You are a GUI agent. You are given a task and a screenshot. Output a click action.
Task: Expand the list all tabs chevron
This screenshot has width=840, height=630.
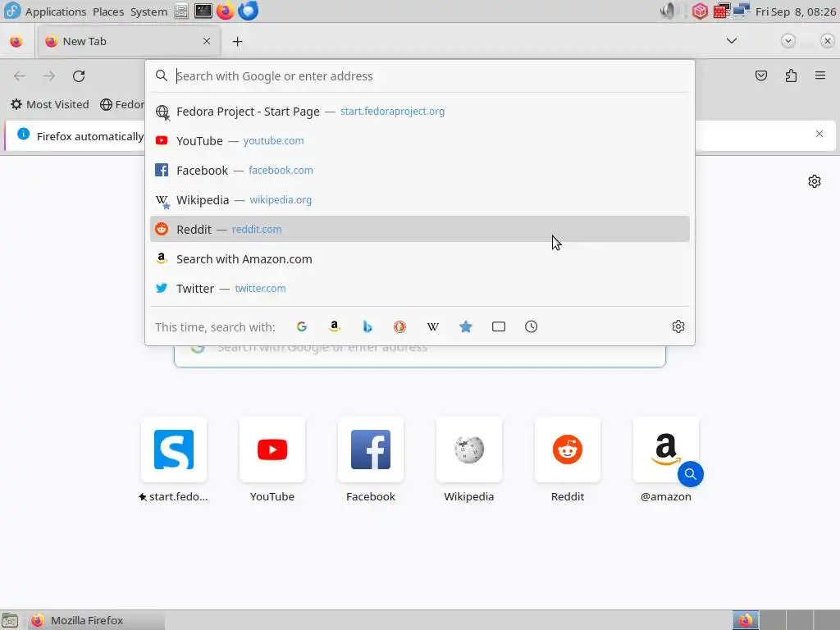pos(731,41)
